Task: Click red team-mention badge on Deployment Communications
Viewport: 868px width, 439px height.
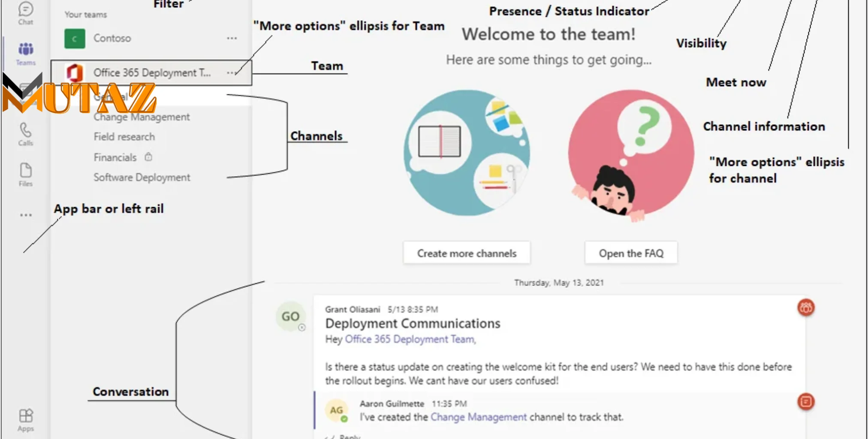Action: click(806, 307)
